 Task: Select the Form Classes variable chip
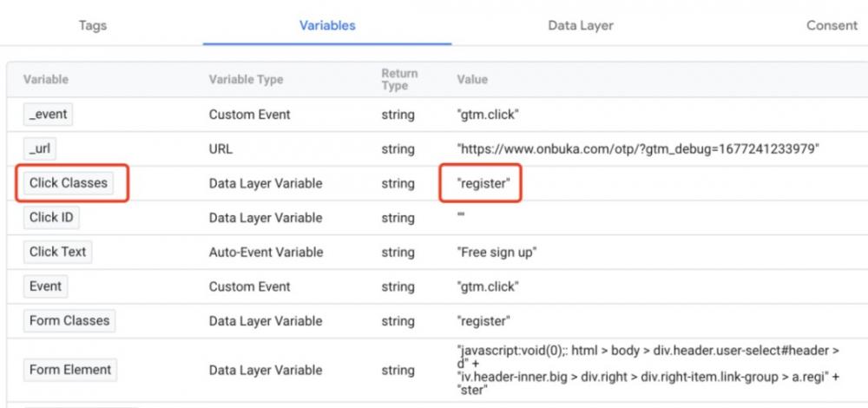click(69, 320)
